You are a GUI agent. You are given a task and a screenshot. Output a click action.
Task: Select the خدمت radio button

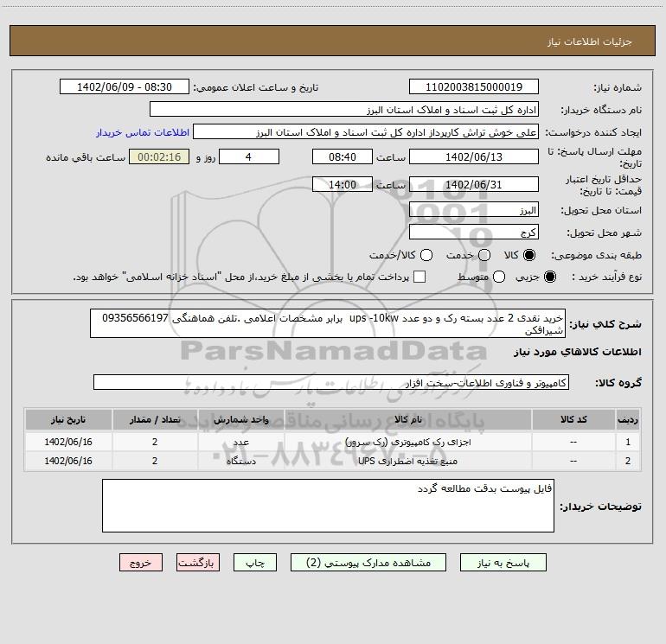click(x=484, y=255)
